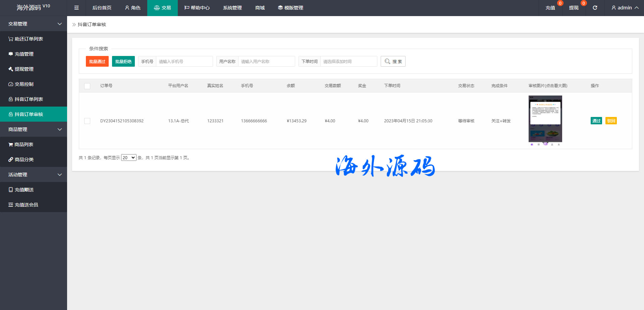Check the box for order DY2304152105308392
Viewport: 644px width, 310px height.
tap(87, 121)
